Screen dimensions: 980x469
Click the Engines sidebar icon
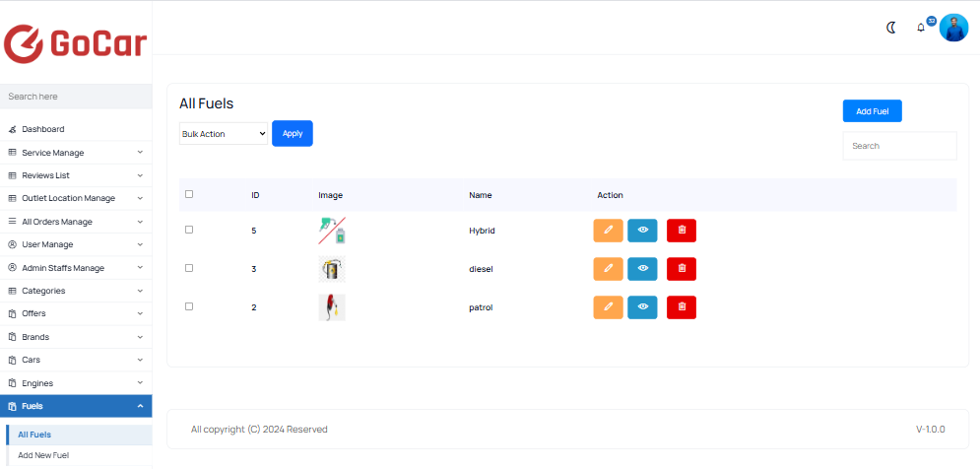12,382
